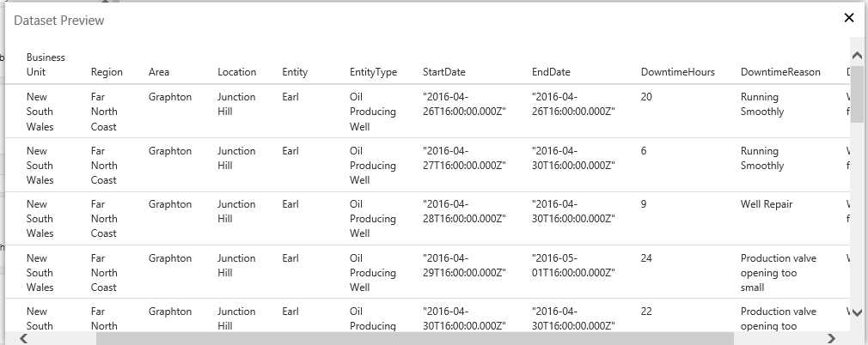Select the StartDate column header
The image size is (868, 345).
pyautogui.click(x=444, y=72)
